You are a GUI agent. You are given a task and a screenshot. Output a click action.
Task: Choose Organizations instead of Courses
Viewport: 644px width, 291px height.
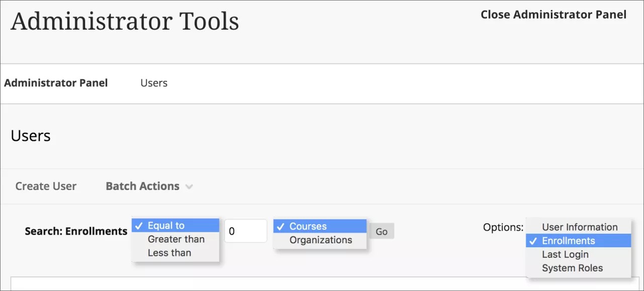(x=322, y=240)
